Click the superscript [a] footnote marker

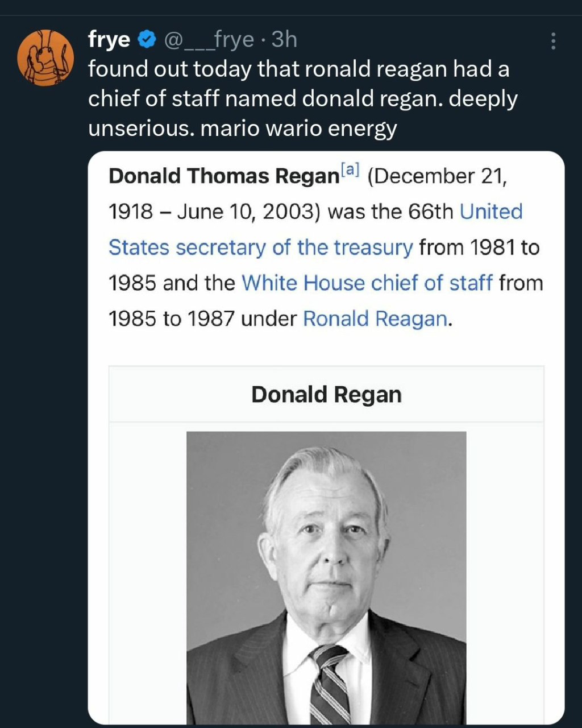point(351,169)
